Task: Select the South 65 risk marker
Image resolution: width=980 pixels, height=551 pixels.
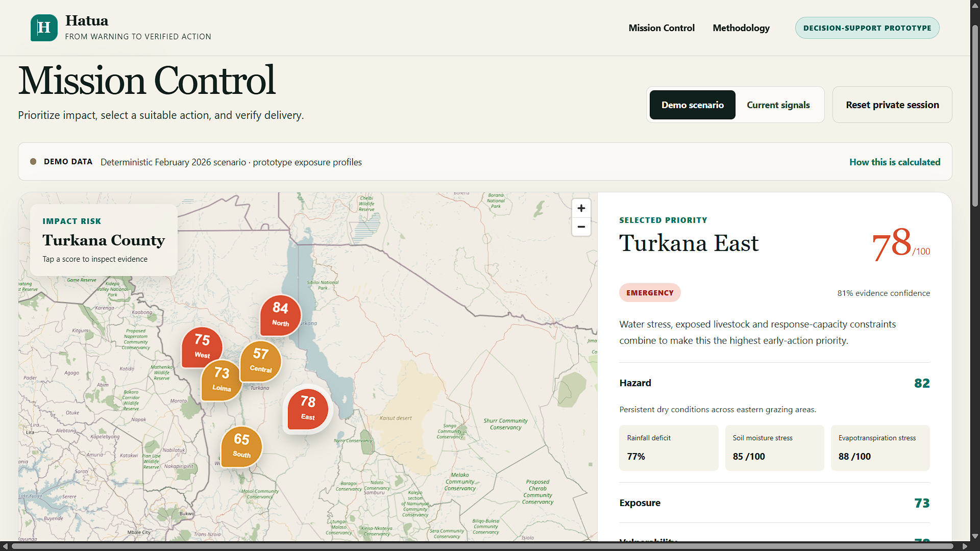Action: tap(241, 446)
